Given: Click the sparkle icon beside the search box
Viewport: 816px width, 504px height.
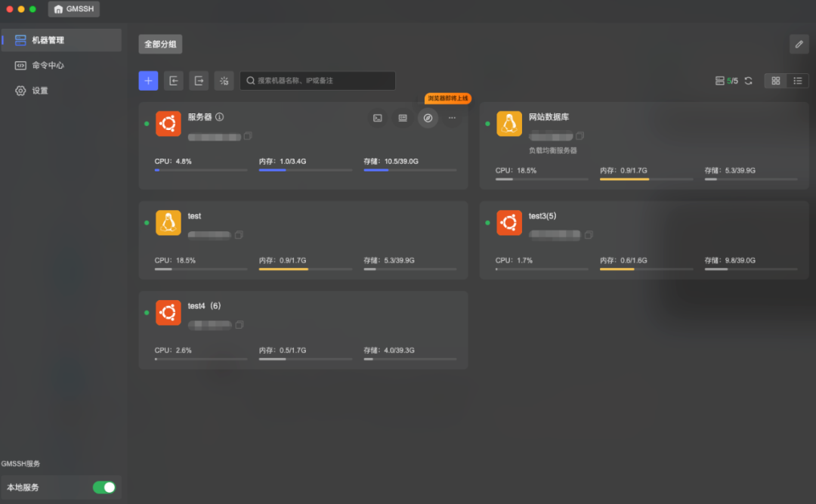Looking at the screenshot, I should pos(224,81).
